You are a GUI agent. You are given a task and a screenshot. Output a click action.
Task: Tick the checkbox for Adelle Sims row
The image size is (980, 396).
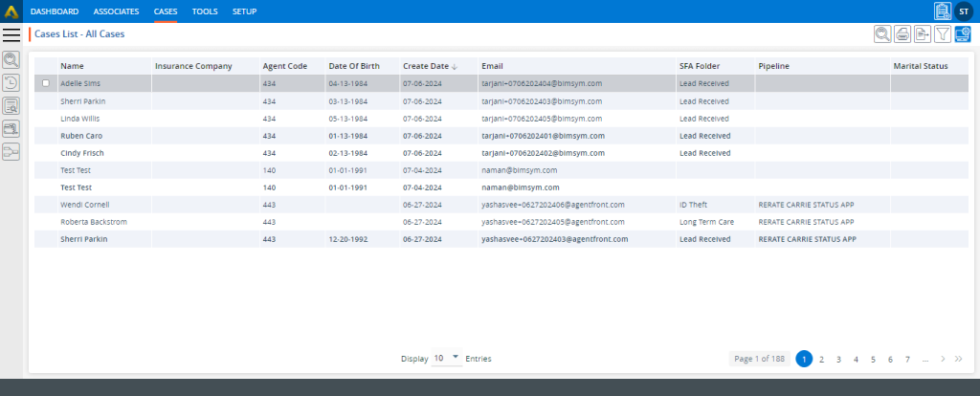[46, 83]
